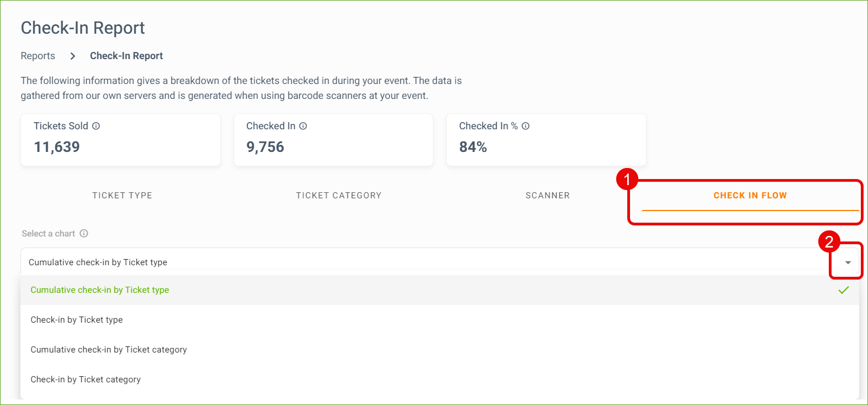
Task: Go to the Reports breadcrumb link
Action: tap(38, 56)
